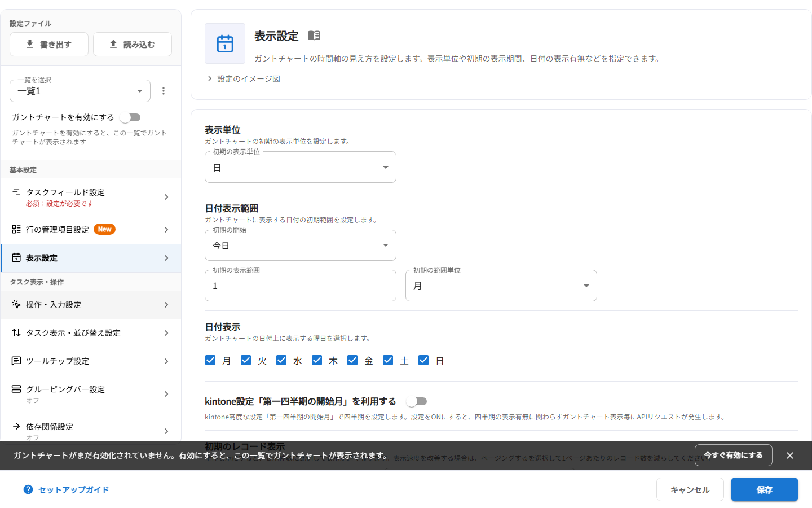Uncheck the 水 weekday checkbox
Viewport: 812px width, 508px height.
[281, 360]
